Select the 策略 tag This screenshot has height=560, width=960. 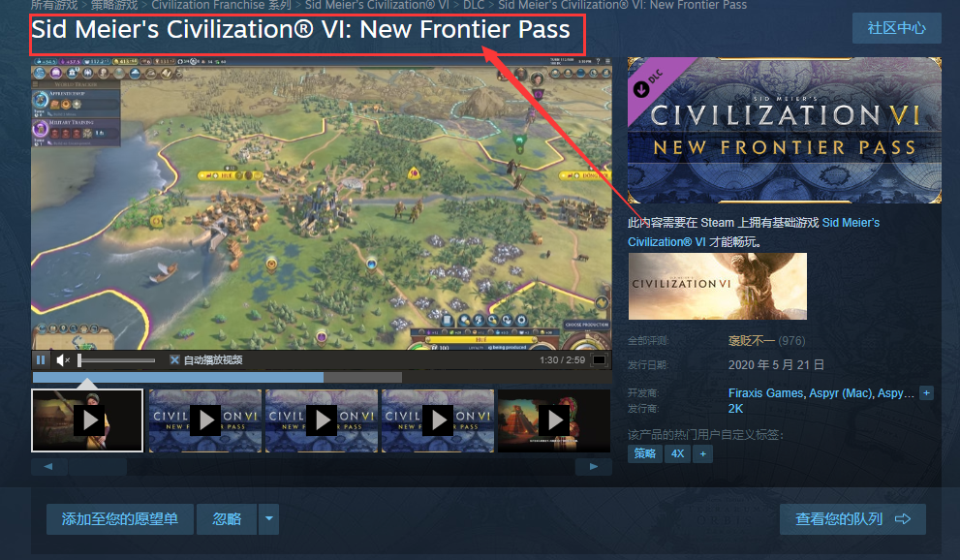click(x=645, y=453)
